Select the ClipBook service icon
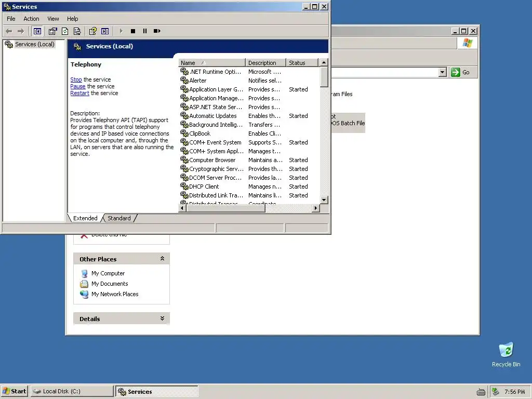This screenshot has height=399, width=532. [x=184, y=134]
